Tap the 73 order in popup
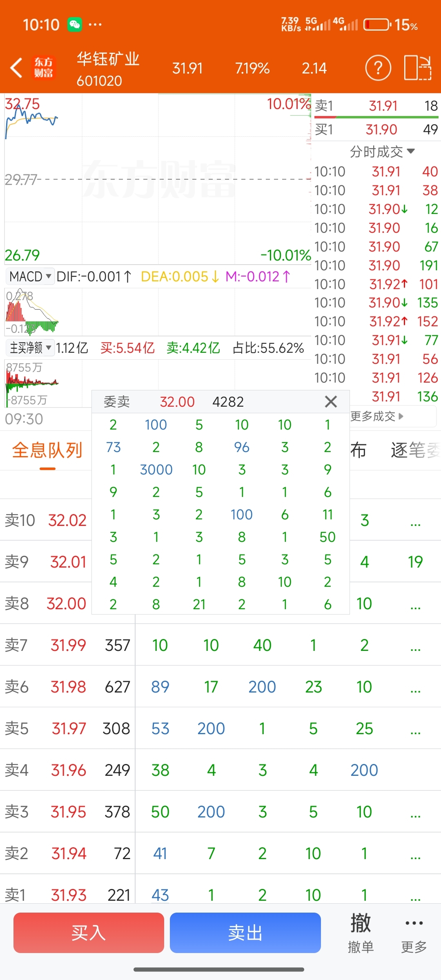This screenshot has width=441, height=980. point(113,447)
